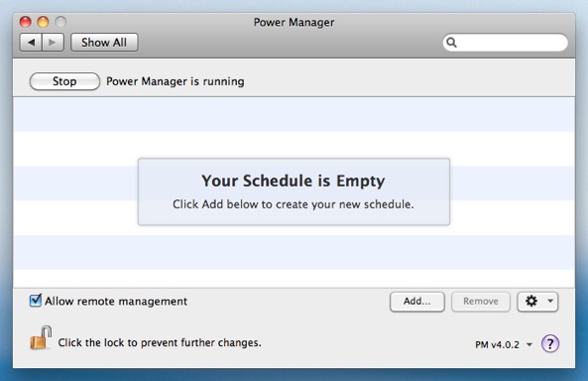This screenshot has height=381, width=588.
Task: Click the gear action icon
Action: (531, 301)
